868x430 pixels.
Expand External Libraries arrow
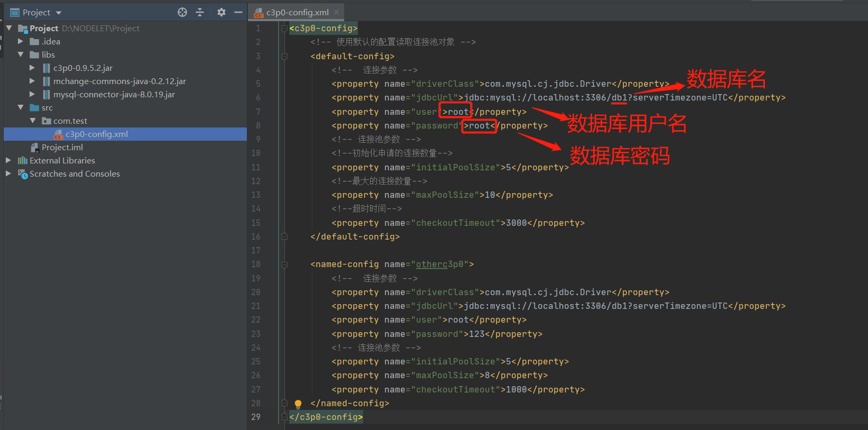8,160
